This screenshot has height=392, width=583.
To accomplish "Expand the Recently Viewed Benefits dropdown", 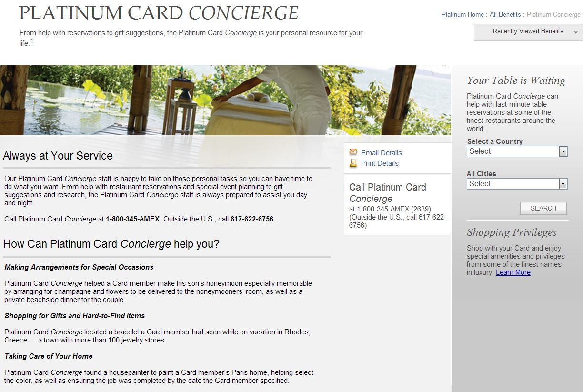I will point(528,32).
